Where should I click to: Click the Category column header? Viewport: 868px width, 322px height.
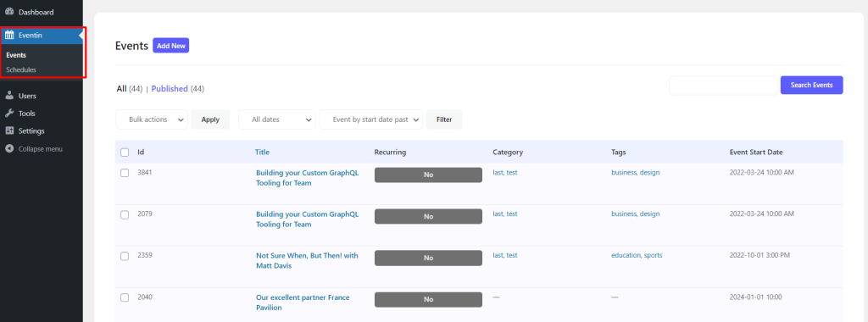pyautogui.click(x=508, y=153)
